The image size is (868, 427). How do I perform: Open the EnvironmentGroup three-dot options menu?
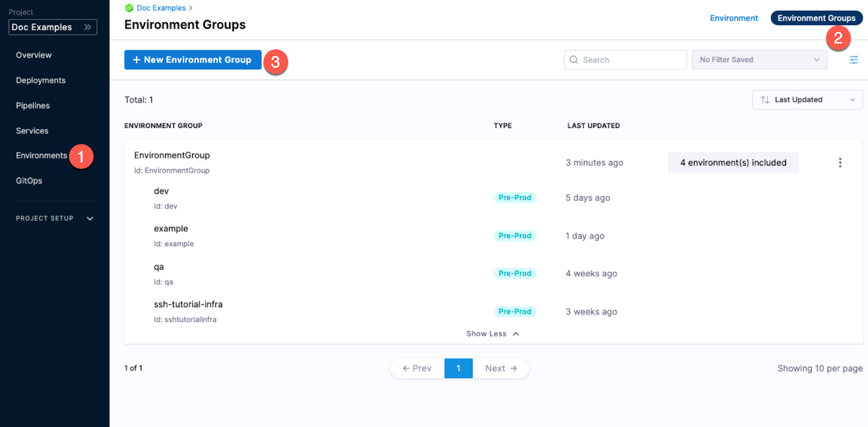pos(840,163)
